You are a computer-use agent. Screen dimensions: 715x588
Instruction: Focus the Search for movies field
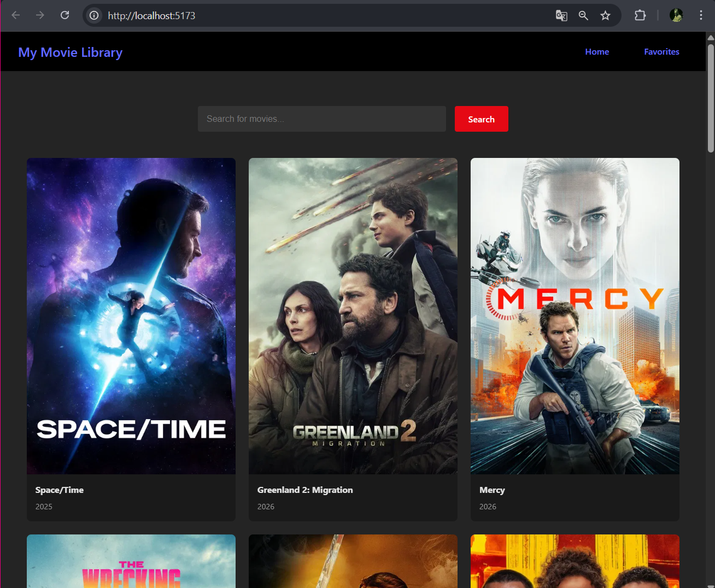tap(321, 119)
